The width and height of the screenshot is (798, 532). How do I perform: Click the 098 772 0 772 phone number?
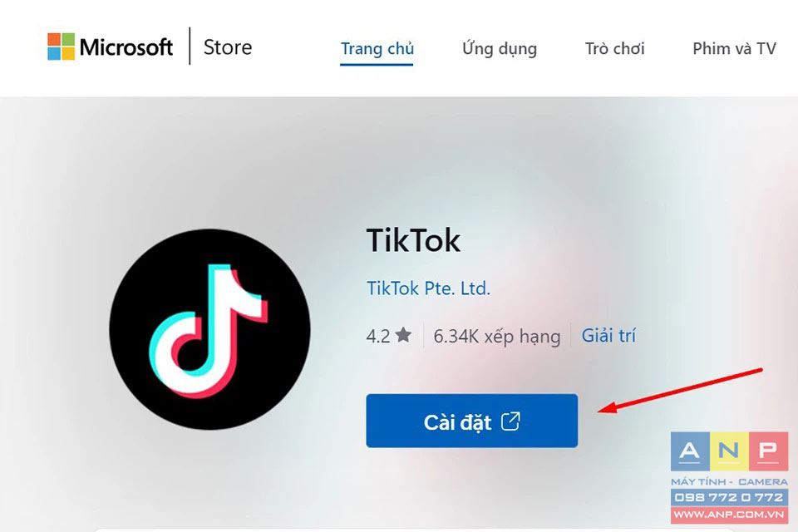[729, 497]
